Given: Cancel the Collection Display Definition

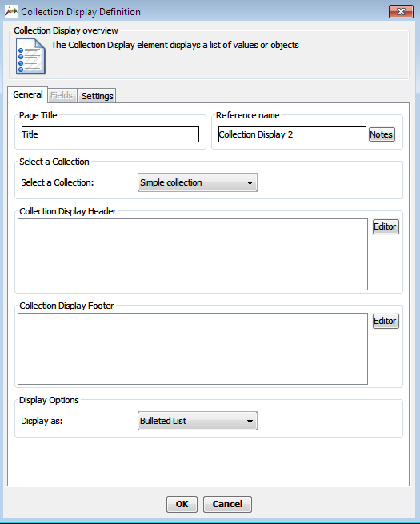Looking at the screenshot, I should pos(227,504).
